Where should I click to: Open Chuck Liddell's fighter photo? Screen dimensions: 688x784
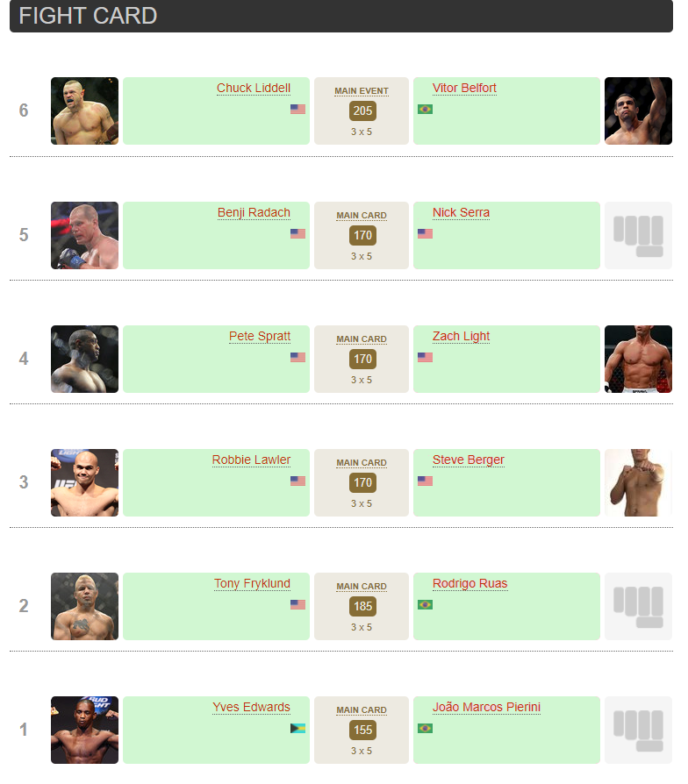tap(84, 111)
